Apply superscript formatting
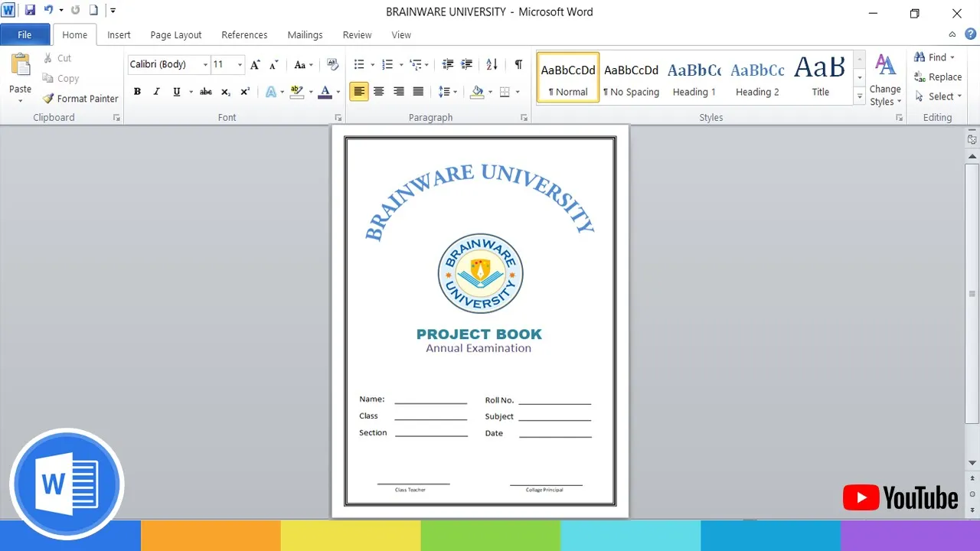Viewport: 980px width, 551px height. click(245, 92)
